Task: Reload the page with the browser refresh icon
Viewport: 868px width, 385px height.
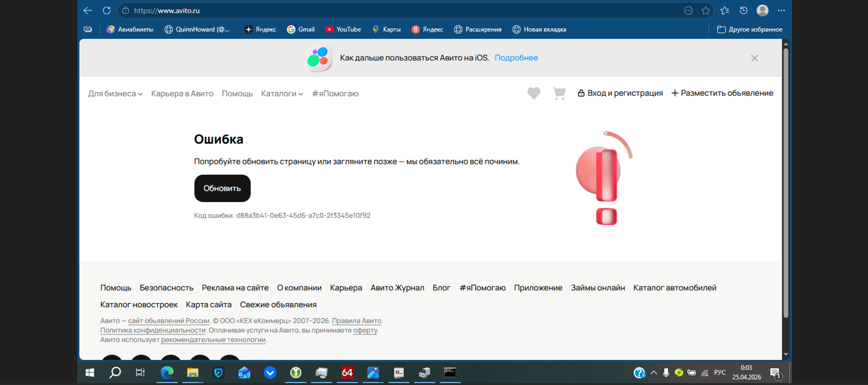Action: 107,10
